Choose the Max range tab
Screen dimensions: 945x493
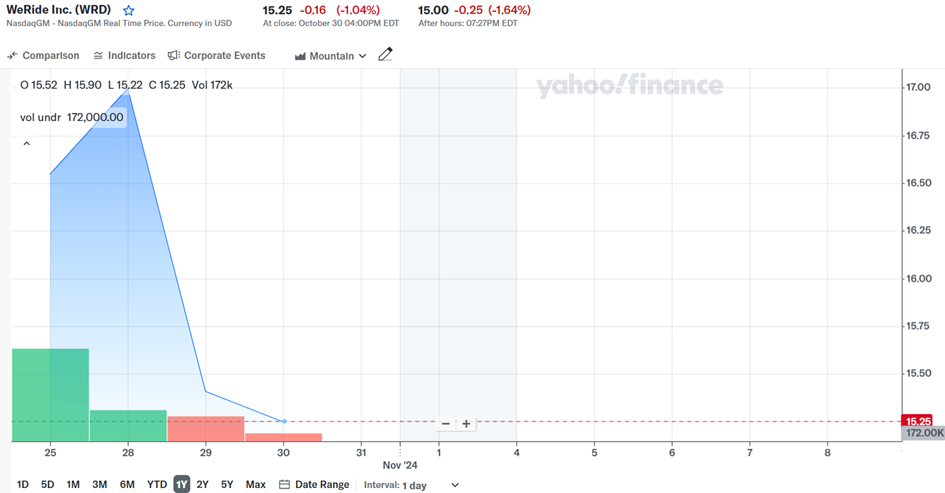(x=255, y=485)
